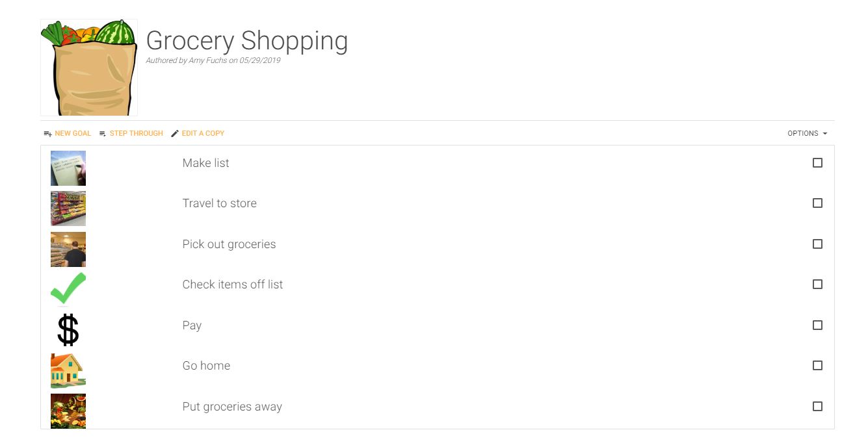Click the house icon for Go home
The height and width of the screenshot is (443, 868).
click(x=68, y=370)
